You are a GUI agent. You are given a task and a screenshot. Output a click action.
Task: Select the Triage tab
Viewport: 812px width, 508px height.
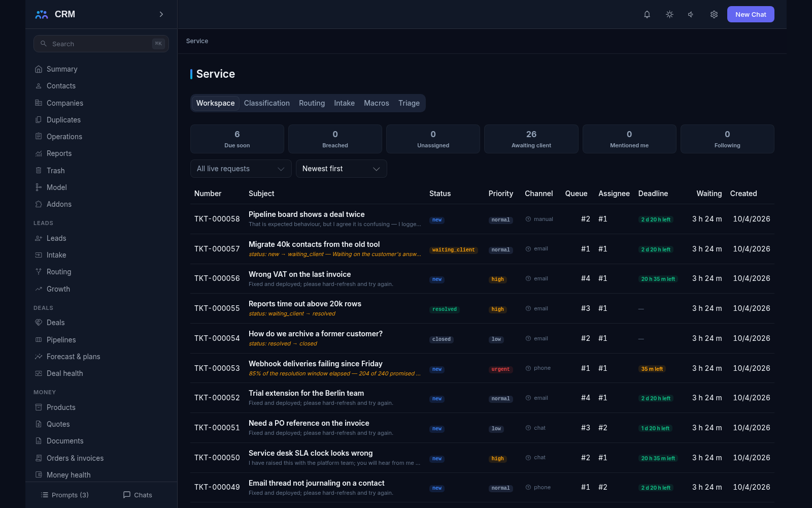409,103
